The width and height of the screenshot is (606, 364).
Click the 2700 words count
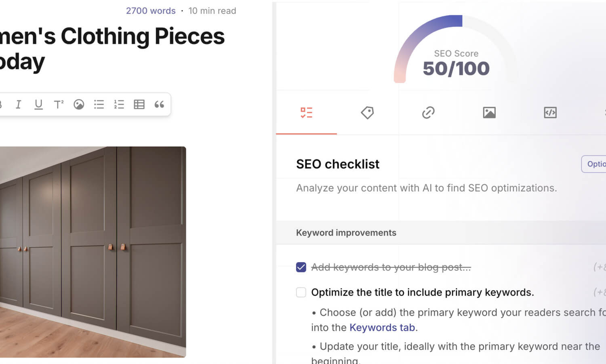click(x=151, y=11)
